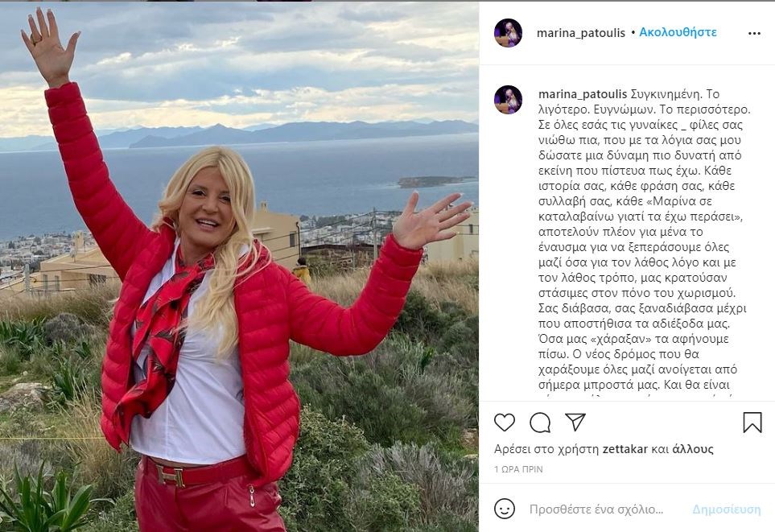Click the '1 ΩΡΑ ΠΡΙΝ' timestamp

(x=518, y=469)
